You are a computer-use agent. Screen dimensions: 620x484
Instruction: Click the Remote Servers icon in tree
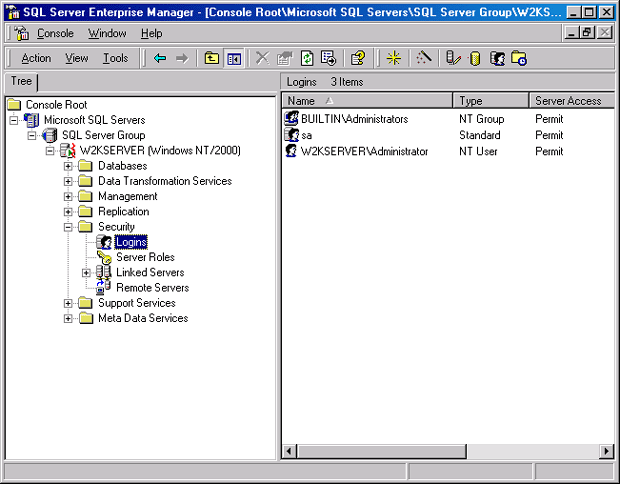coord(104,288)
